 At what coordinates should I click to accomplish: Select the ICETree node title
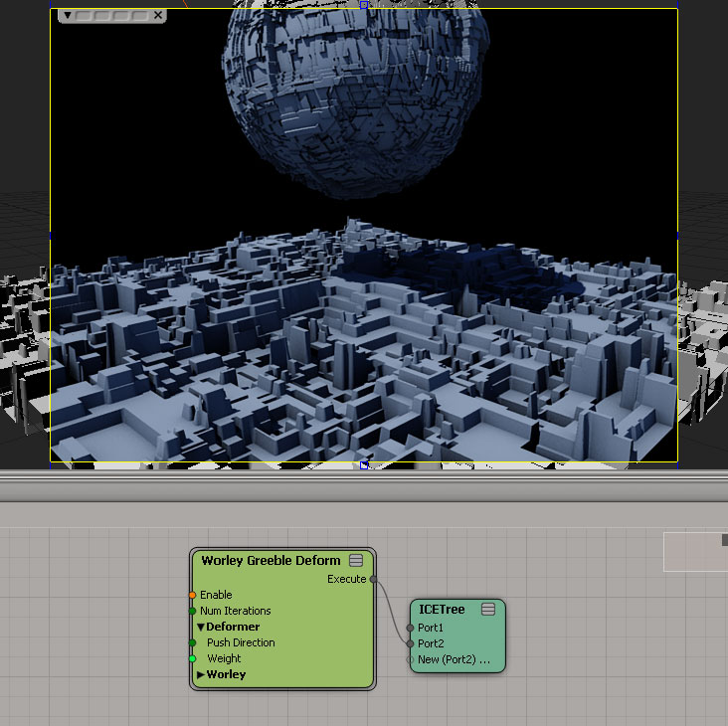(442, 610)
